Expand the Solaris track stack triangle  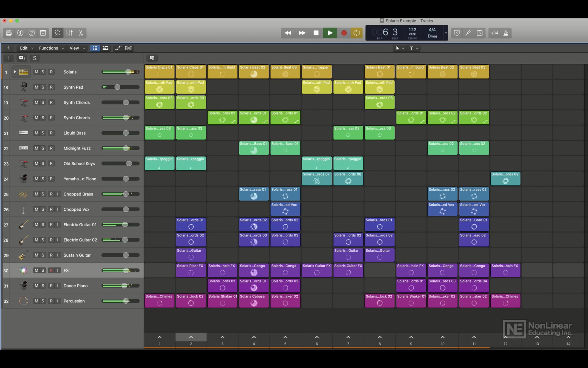pos(15,72)
